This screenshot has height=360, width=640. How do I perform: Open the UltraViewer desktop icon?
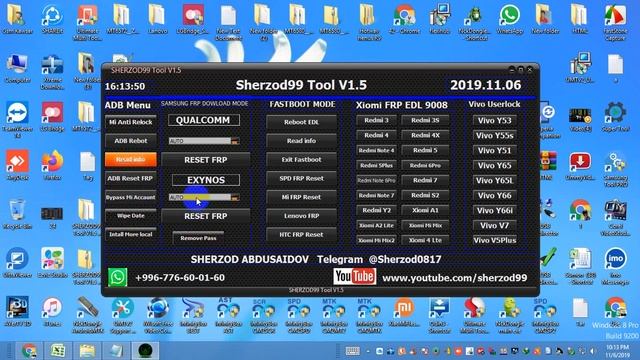click(17, 263)
